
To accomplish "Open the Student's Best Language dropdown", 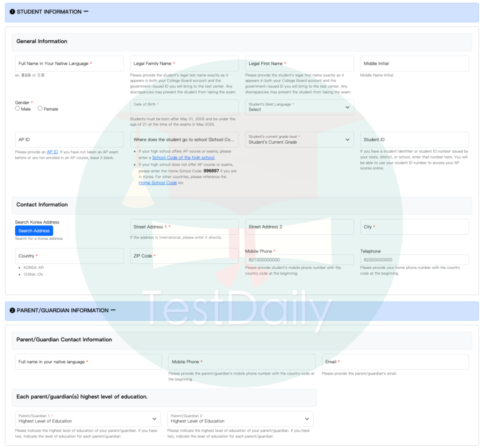I will tap(299, 108).
